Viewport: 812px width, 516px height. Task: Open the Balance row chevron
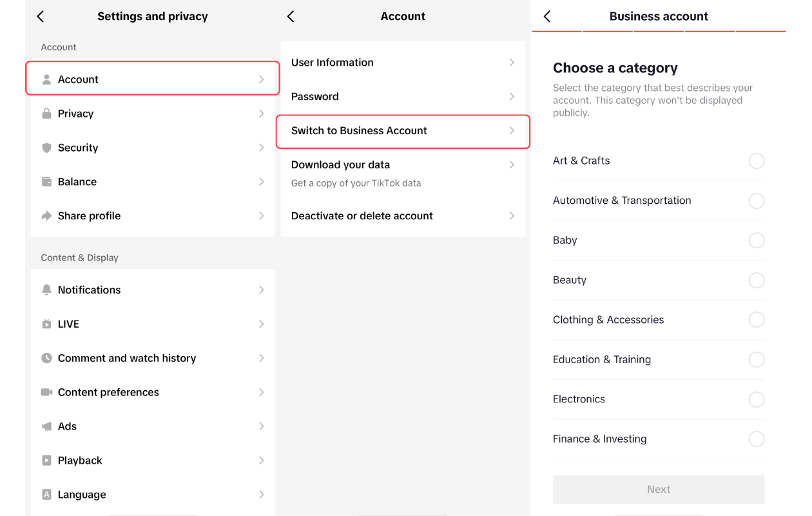click(x=262, y=182)
